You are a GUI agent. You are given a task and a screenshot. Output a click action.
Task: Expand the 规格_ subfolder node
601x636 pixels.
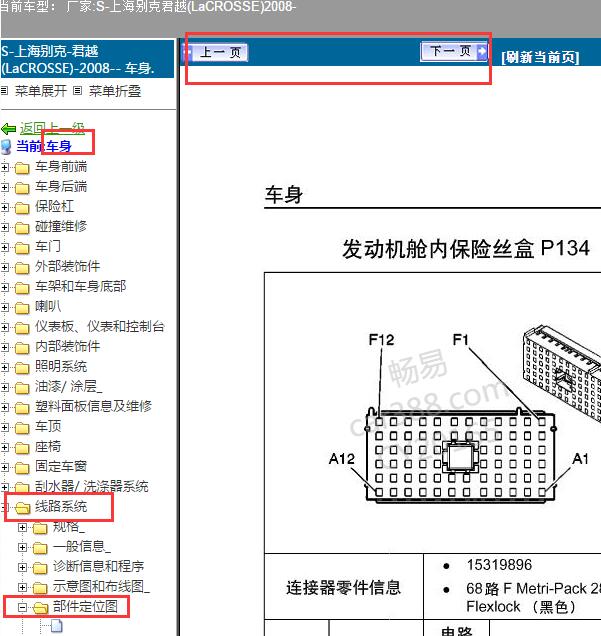[23, 527]
